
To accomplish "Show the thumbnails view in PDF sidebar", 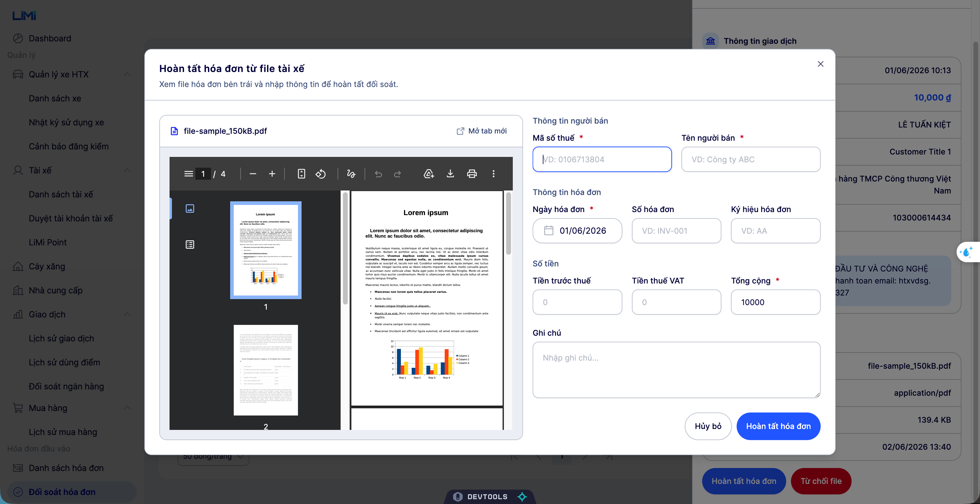I will tap(190, 208).
